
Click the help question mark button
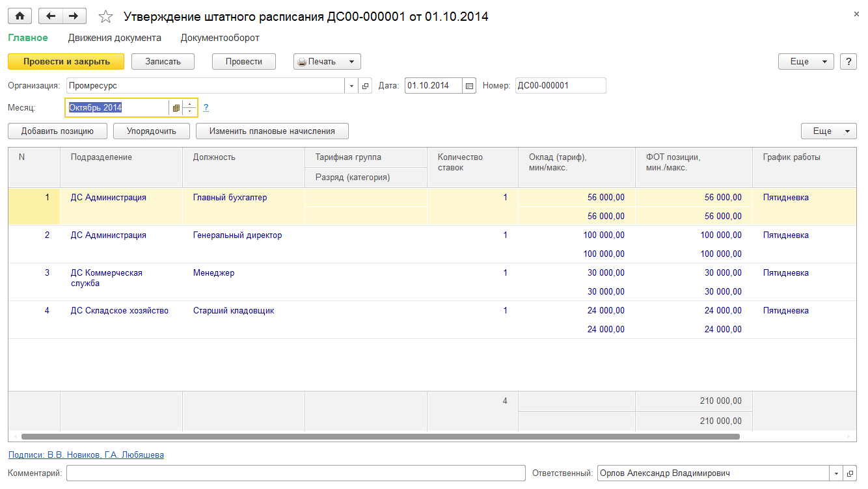click(848, 61)
